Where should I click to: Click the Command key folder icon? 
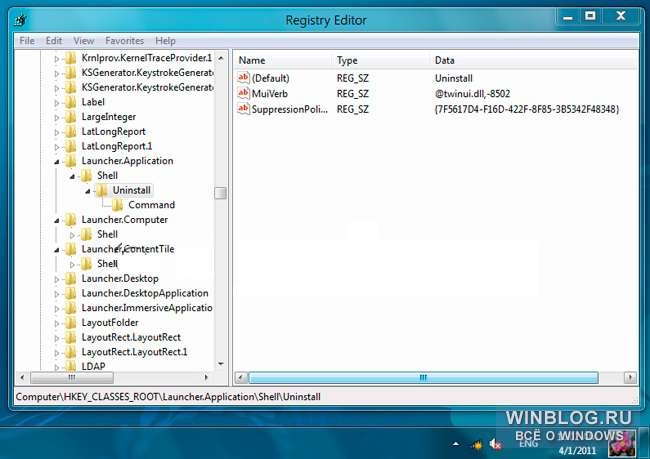118,205
